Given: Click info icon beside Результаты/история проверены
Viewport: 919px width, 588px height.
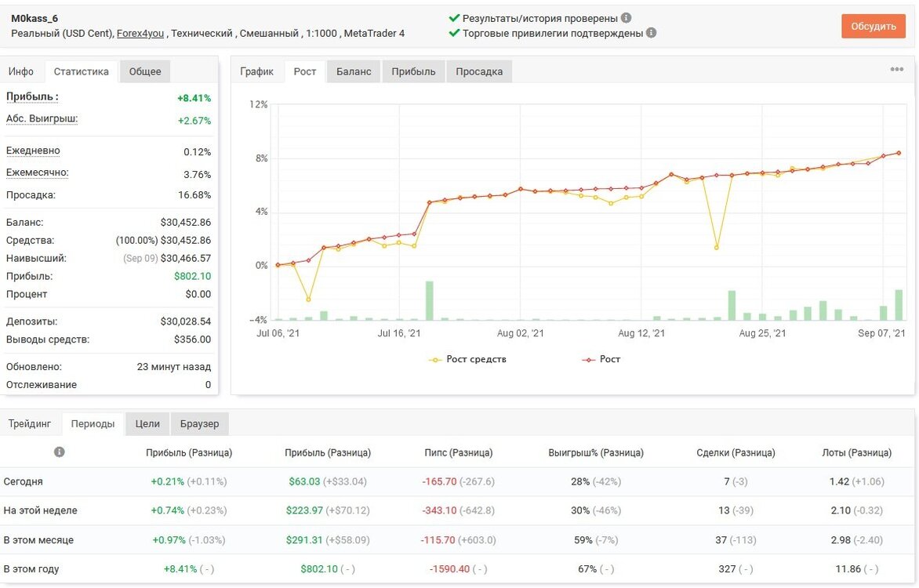Looking at the screenshot, I should [626, 17].
